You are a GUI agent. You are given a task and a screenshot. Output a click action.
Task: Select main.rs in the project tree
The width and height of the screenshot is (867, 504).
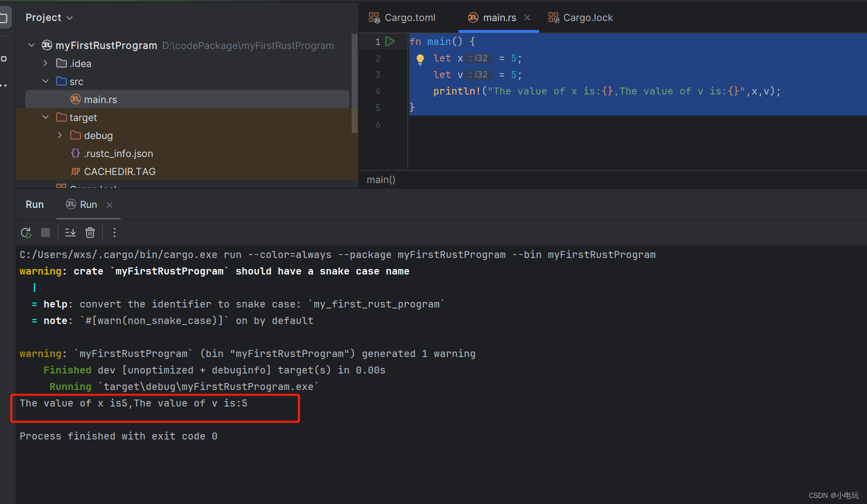click(x=187, y=99)
